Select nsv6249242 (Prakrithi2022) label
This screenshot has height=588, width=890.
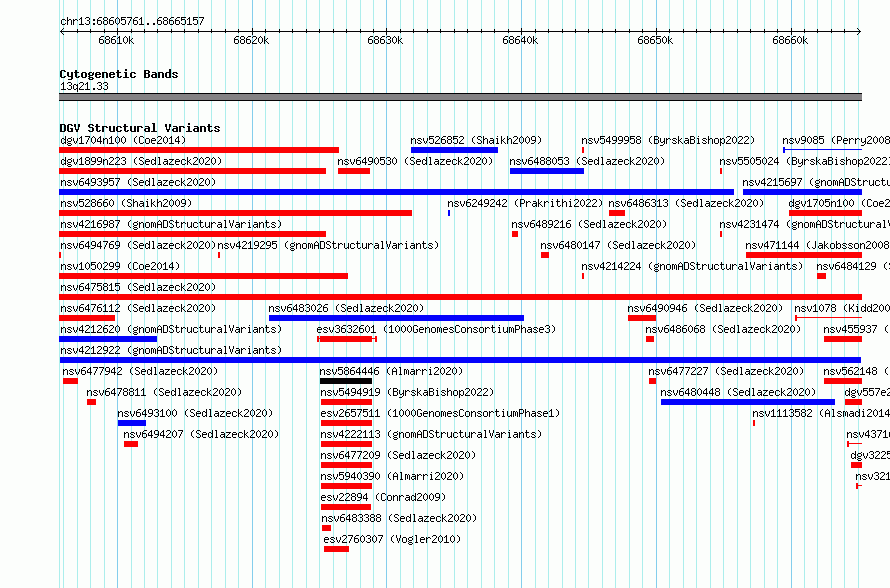click(x=524, y=203)
